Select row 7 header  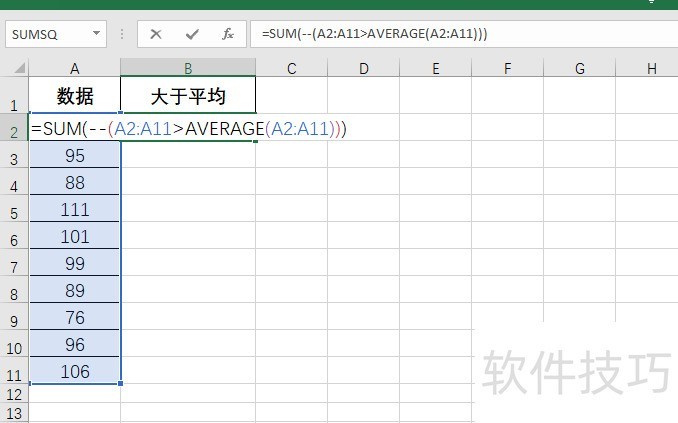point(14,263)
